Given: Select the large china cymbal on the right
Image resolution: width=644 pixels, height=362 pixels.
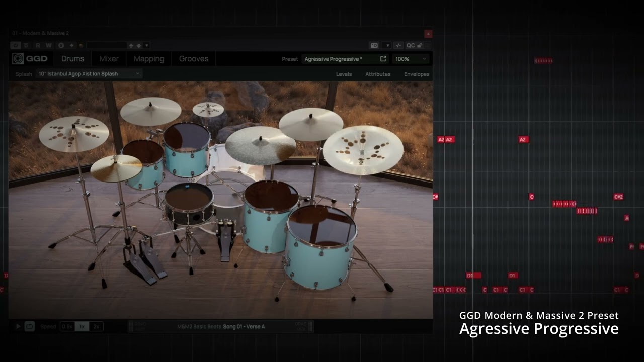Looking at the screenshot, I should point(363,149).
